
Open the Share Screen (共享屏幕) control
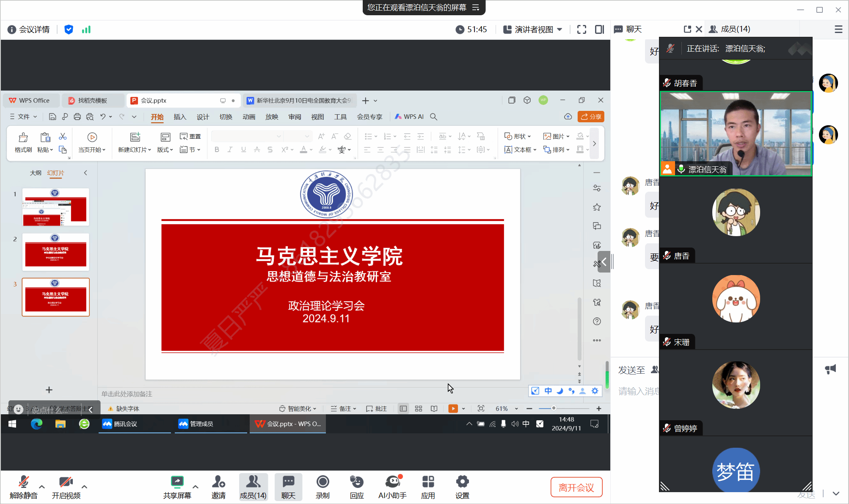coord(177,486)
